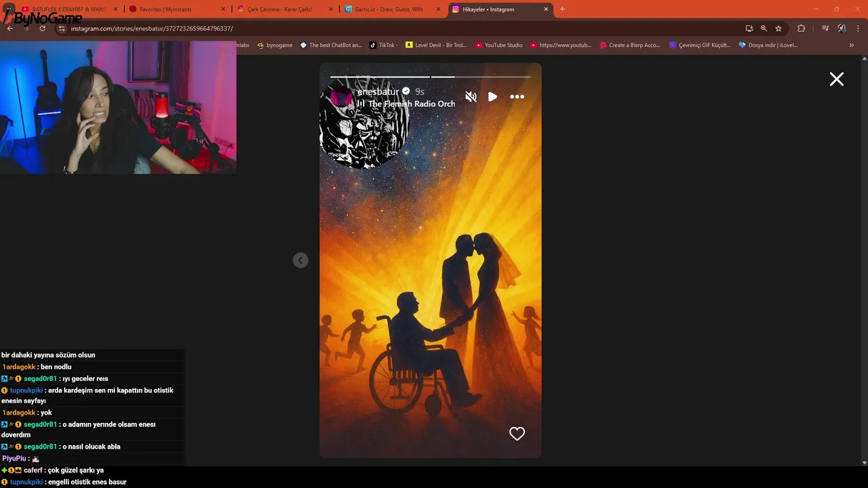Viewport: 868px width, 488px height.
Task: Click the enesbatur profile avatar
Action: point(341,98)
